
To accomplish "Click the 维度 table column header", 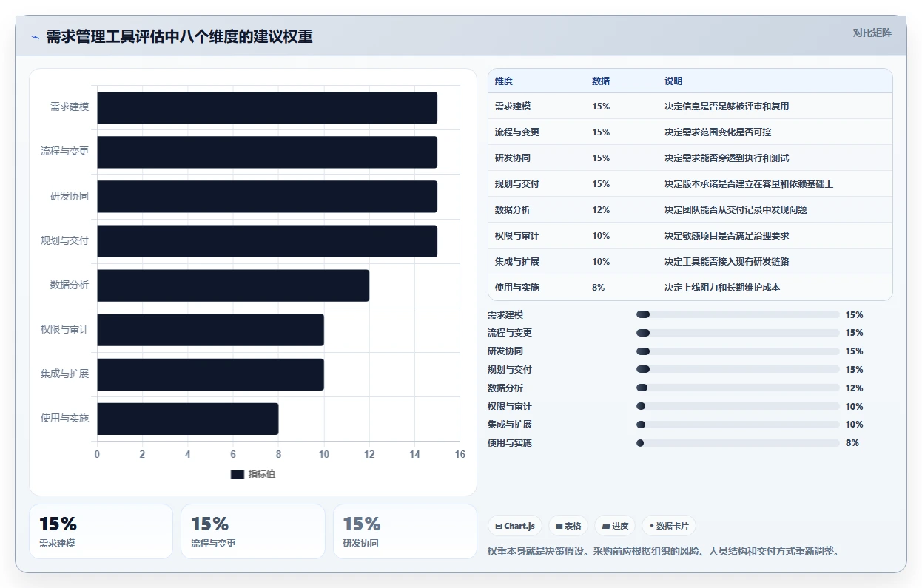I will [x=504, y=81].
